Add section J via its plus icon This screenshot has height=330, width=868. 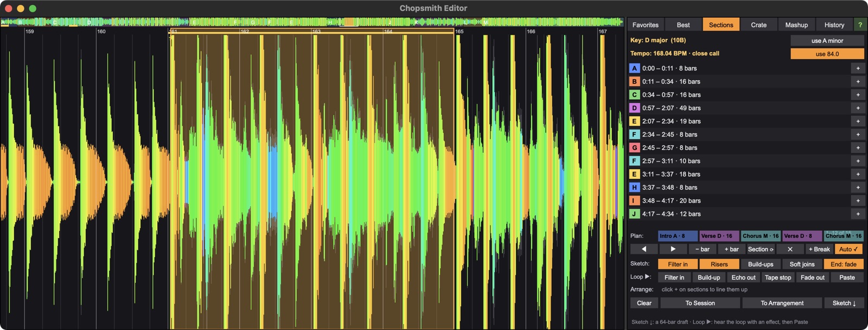(x=858, y=214)
